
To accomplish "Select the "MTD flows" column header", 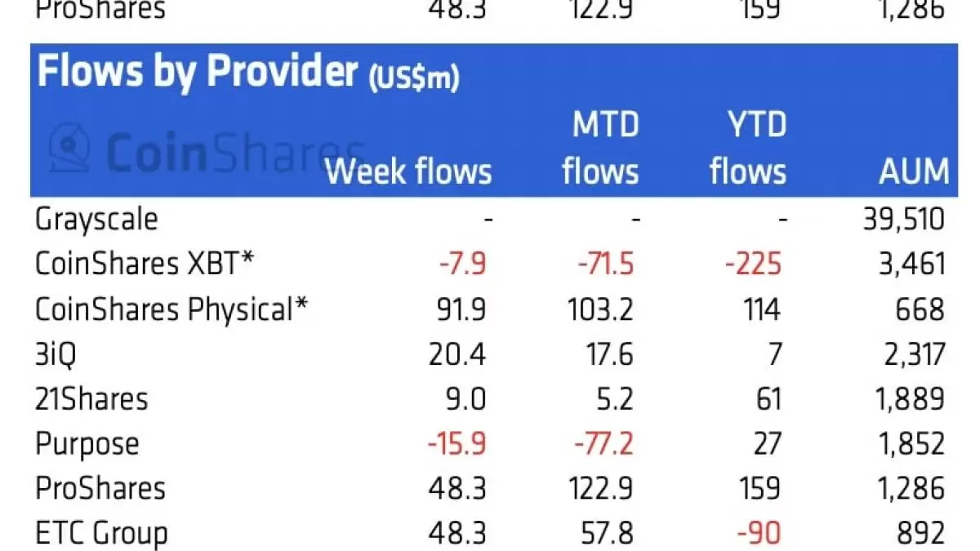I will [600, 149].
